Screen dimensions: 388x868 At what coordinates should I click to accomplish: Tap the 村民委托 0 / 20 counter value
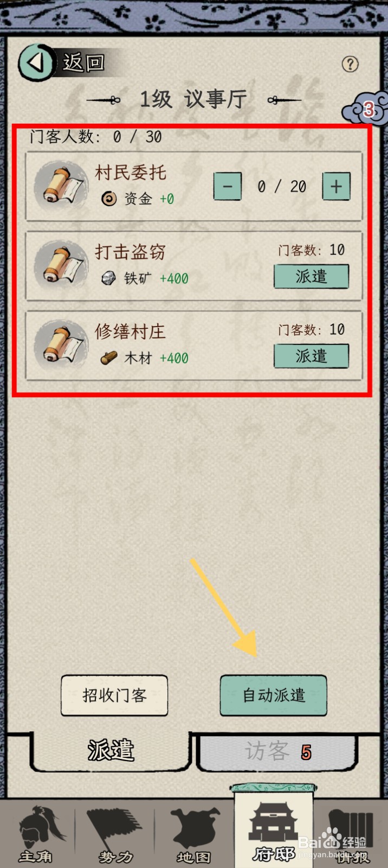pos(282,187)
